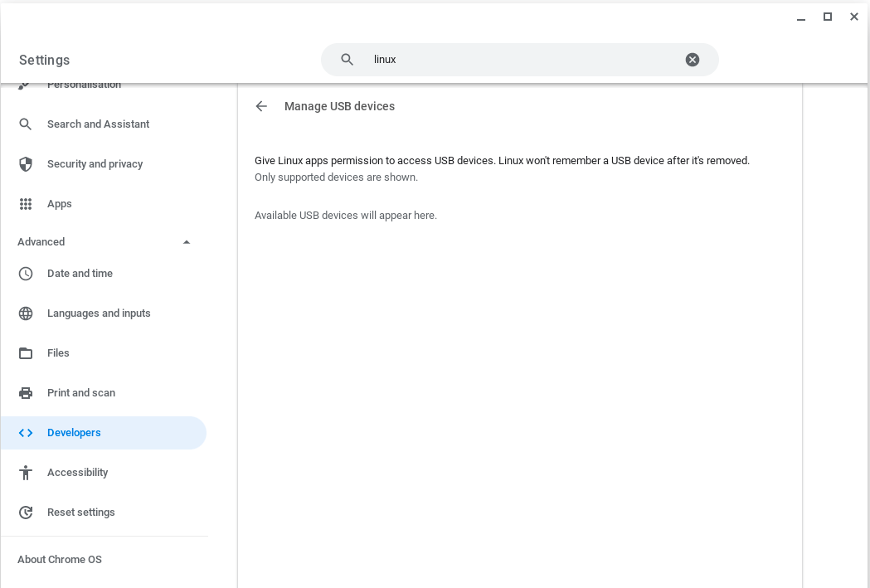Click the printer icon for Print and scan

point(26,393)
